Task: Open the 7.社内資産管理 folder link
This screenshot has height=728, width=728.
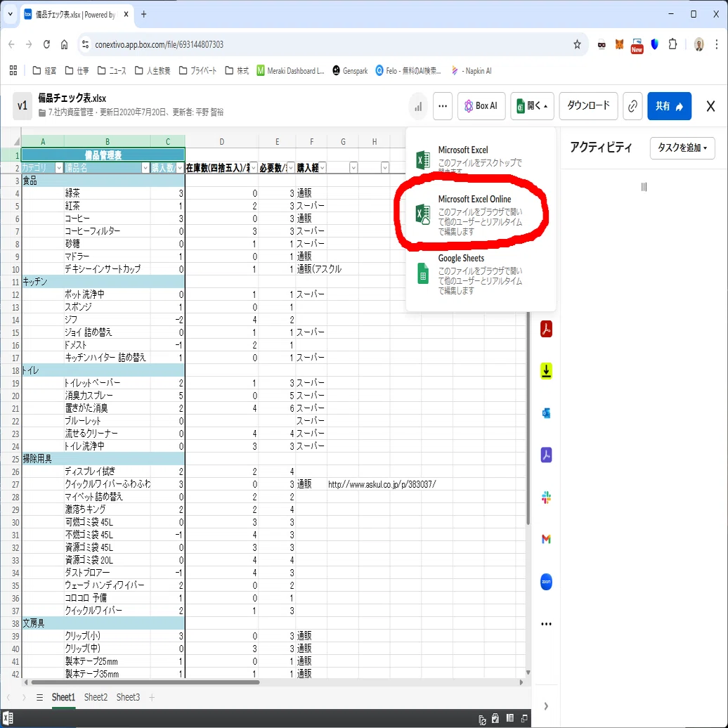Action: 70,112
